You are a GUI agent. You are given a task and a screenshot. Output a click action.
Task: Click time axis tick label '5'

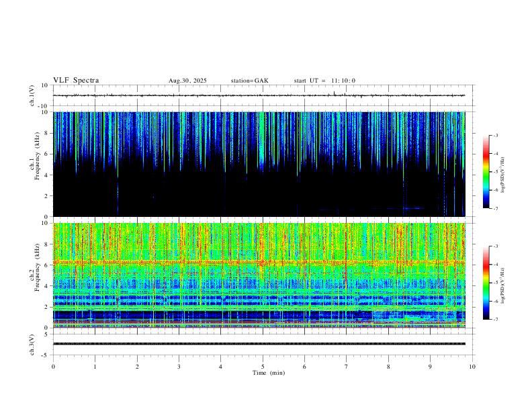263,367
